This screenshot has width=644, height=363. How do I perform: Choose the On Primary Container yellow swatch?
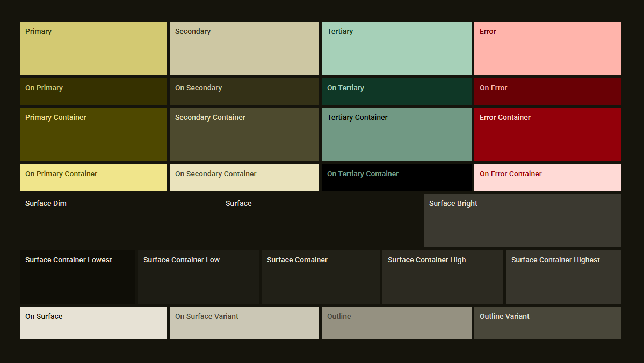click(93, 177)
